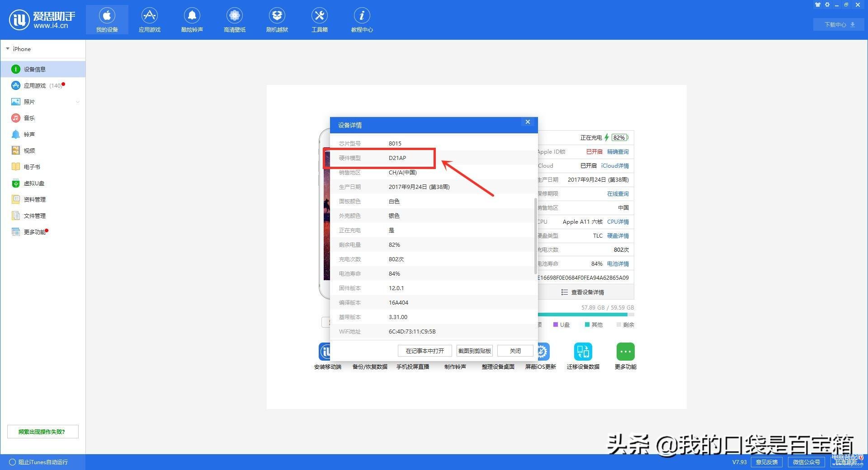Select 资料管理 in the sidebar

tap(43, 199)
